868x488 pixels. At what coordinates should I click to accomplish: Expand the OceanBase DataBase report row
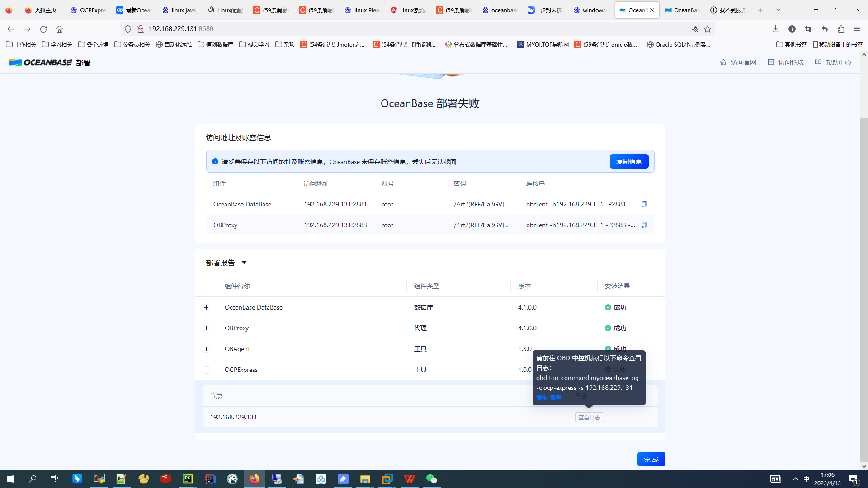click(x=207, y=307)
